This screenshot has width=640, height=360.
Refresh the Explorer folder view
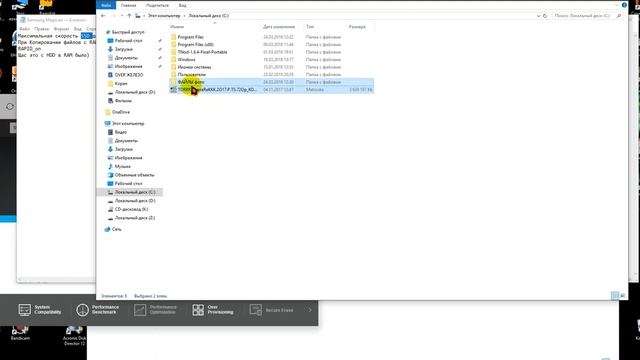pyautogui.click(x=545, y=16)
